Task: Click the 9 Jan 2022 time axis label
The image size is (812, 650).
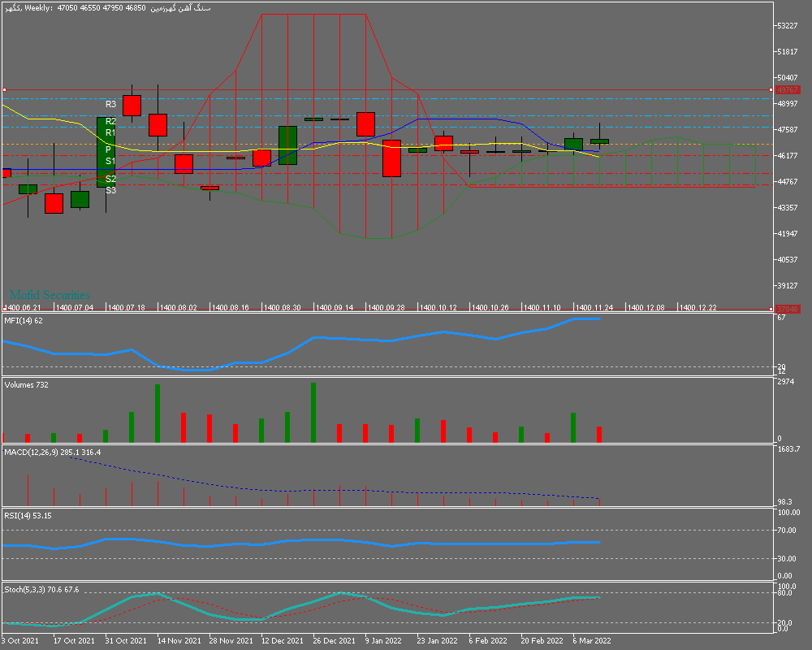Action: coord(383,641)
